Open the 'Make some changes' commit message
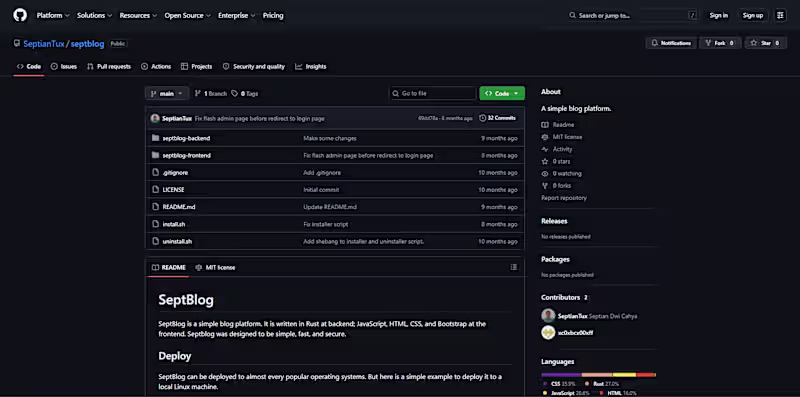Screen dimensions: 800x397 point(330,138)
